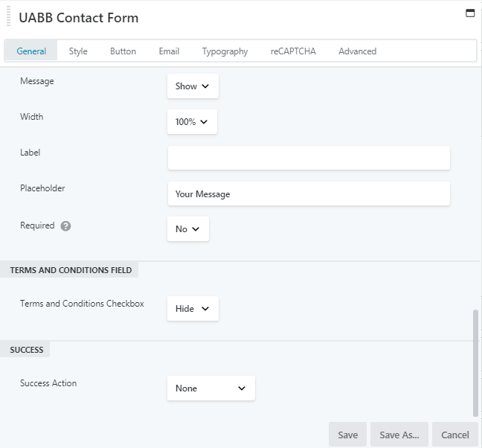The image size is (482, 448).
Task: Click the Placeholder field containing Your Message
Action: pos(309,194)
